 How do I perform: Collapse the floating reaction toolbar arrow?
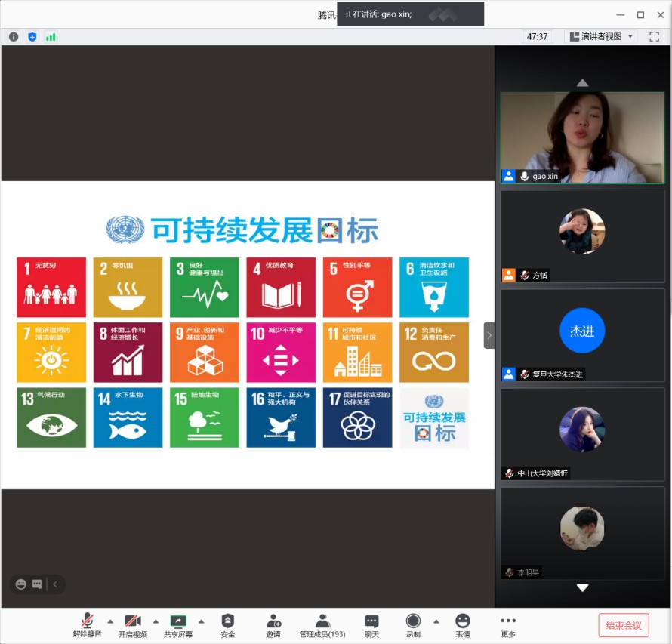[55, 584]
